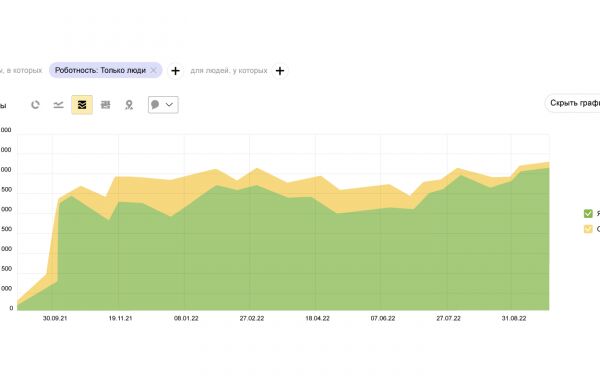The image size is (600, 384).
Task: Click the '08.01.22' axis date label
Action: point(186,318)
